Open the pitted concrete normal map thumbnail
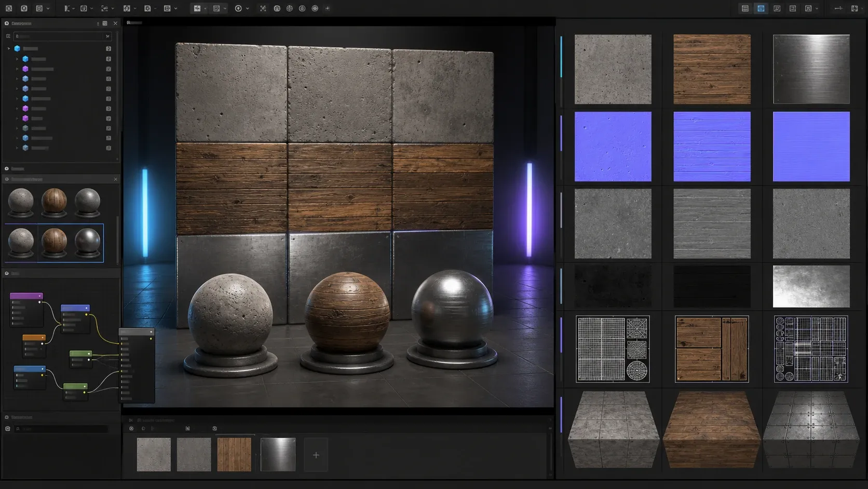The height and width of the screenshot is (489, 868). click(613, 147)
